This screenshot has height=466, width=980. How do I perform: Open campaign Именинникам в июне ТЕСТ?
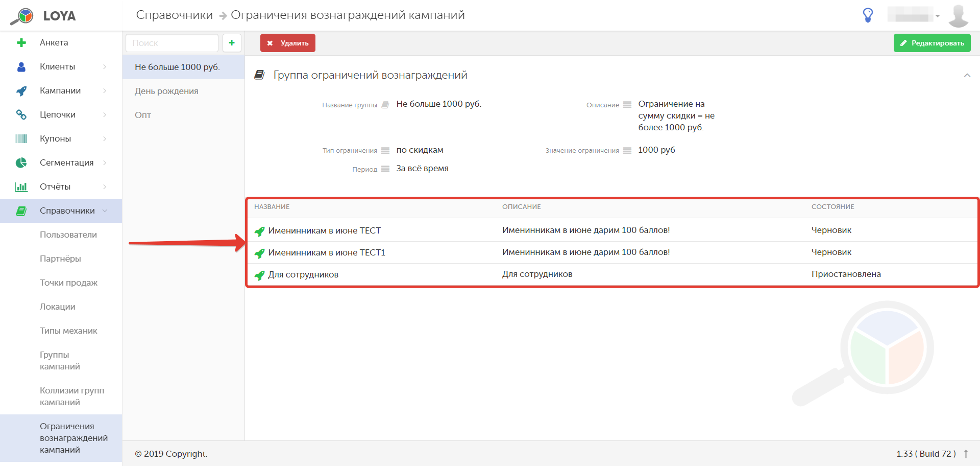325,230
